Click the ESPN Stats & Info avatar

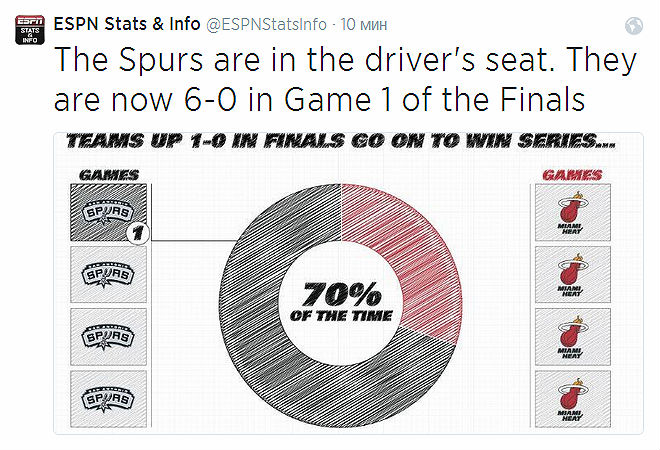[x=30, y=30]
